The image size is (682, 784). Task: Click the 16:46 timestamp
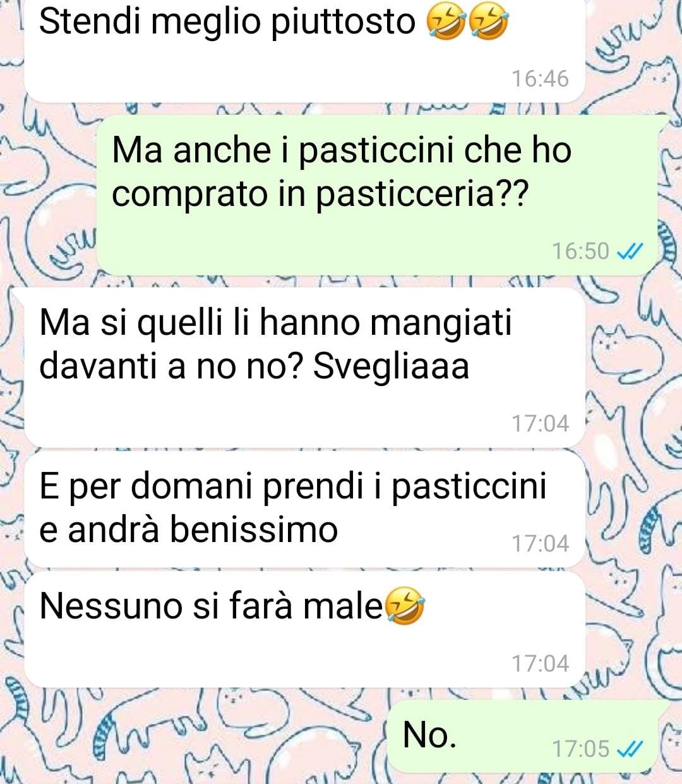(x=540, y=79)
